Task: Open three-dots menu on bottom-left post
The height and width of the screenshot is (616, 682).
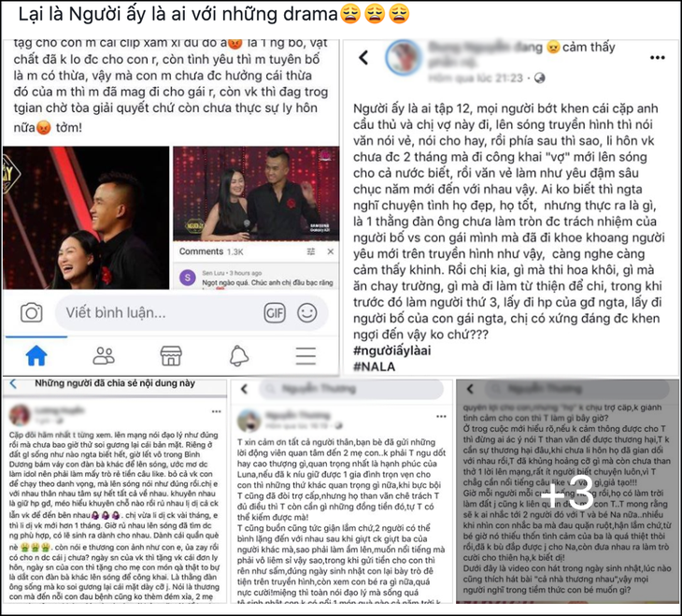Action: [x=216, y=411]
